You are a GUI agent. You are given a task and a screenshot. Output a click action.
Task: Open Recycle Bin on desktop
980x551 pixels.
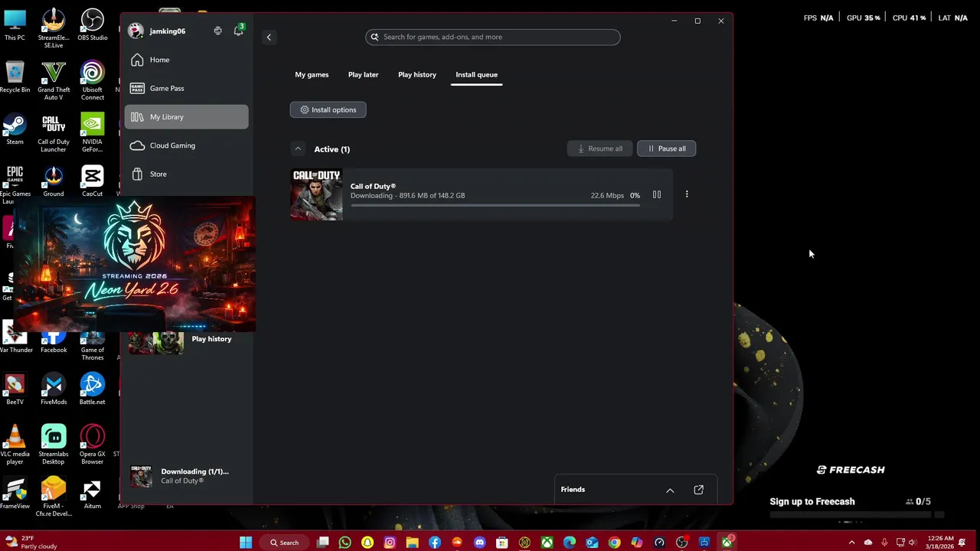point(15,77)
